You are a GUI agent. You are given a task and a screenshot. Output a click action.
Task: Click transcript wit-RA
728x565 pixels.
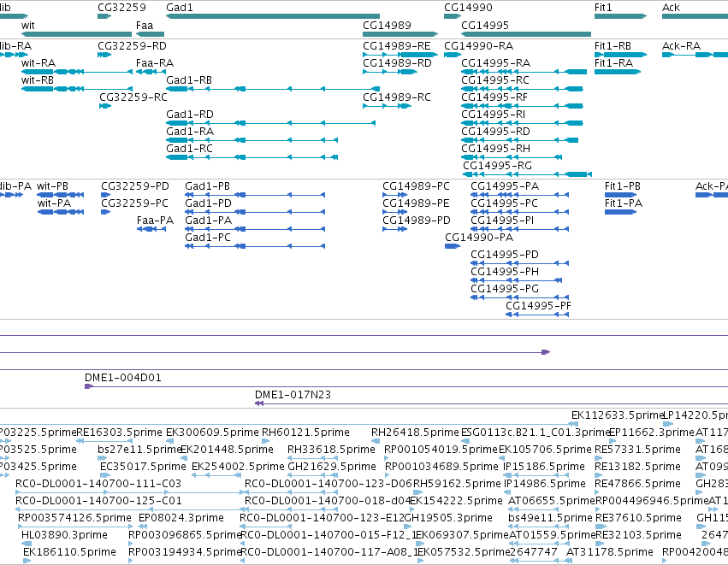[x=77, y=72]
